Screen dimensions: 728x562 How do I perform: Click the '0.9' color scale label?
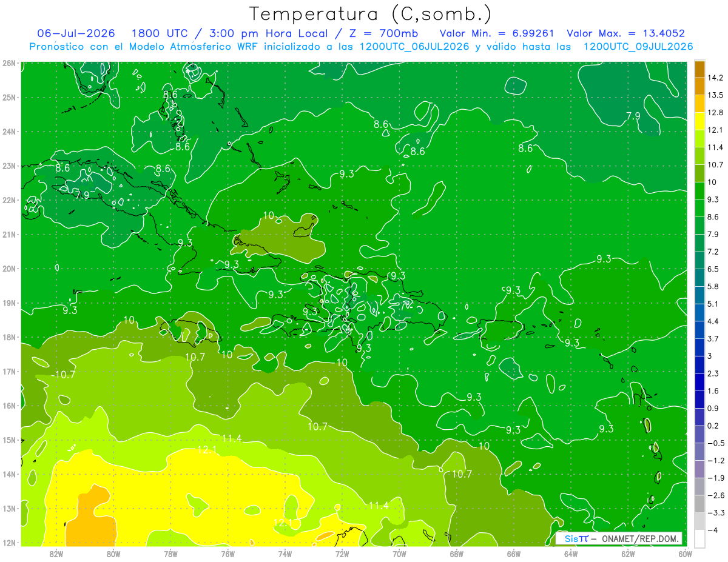[713, 408]
